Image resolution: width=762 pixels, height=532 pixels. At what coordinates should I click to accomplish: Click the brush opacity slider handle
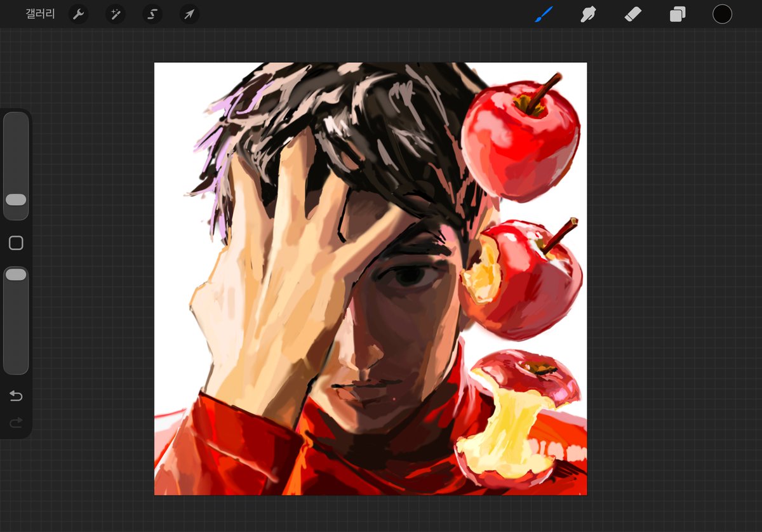16,274
